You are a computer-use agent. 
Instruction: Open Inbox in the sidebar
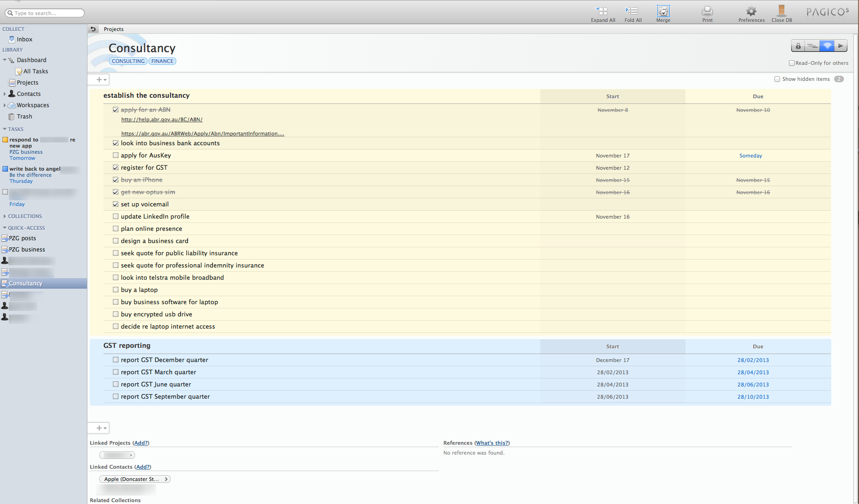pos(24,39)
